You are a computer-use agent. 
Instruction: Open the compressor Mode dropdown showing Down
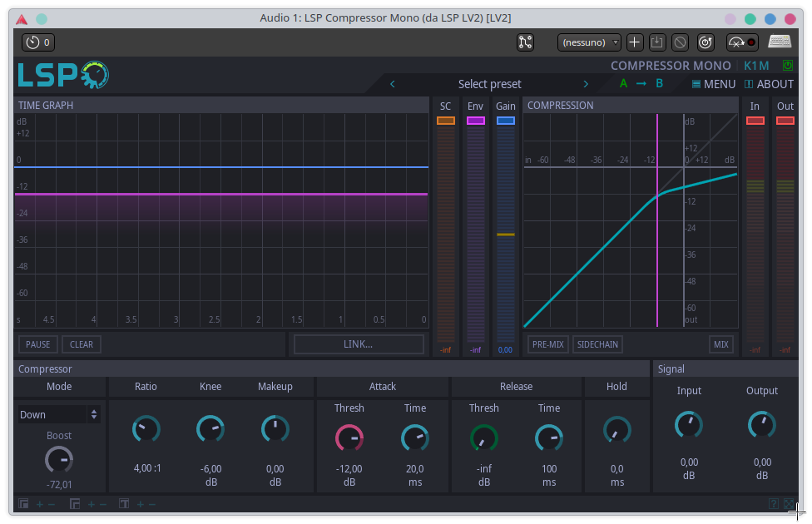pos(58,413)
